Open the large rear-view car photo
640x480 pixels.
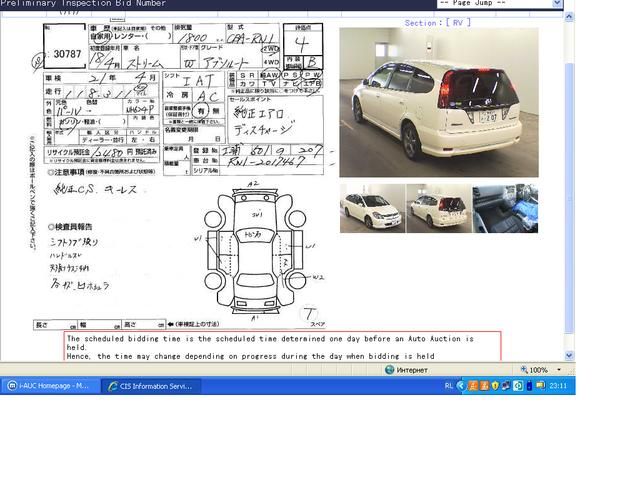[438, 102]
